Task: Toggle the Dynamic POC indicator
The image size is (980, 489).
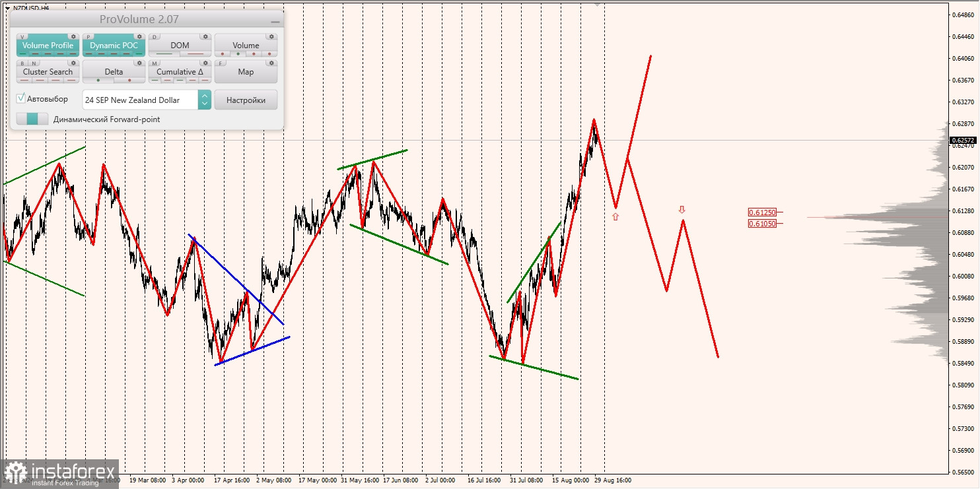Action: (x=114, y=46)
